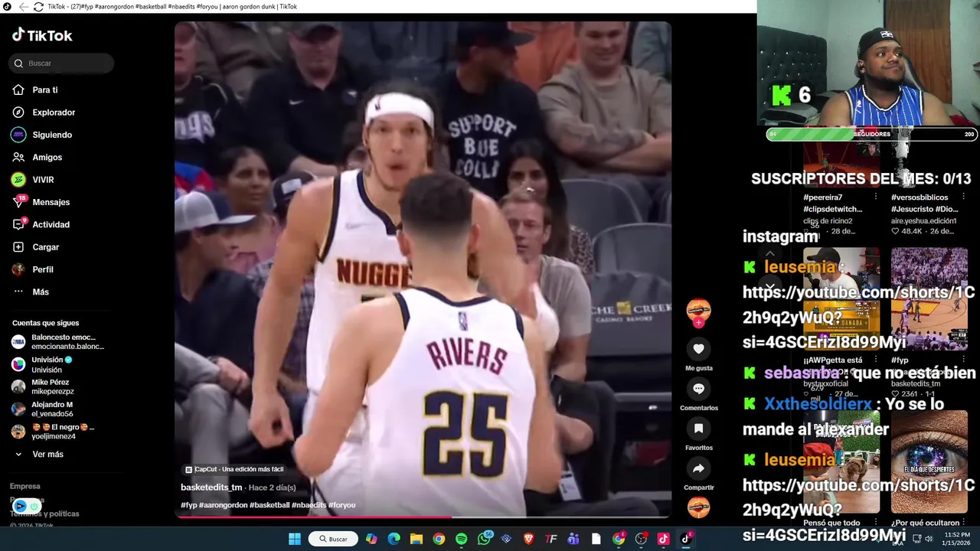The width and height of the screenshot is (980, 551).
Task: Click taskbar Buscar search box
Action: (x=333, y=539)
